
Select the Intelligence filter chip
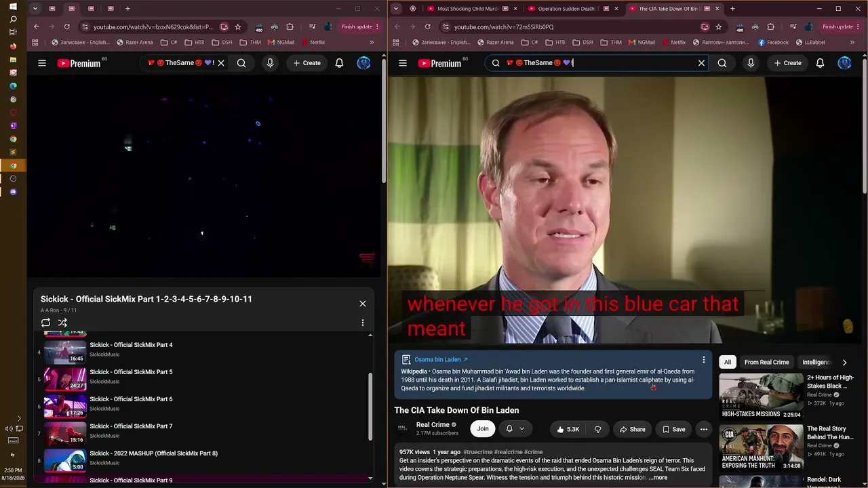816,363
